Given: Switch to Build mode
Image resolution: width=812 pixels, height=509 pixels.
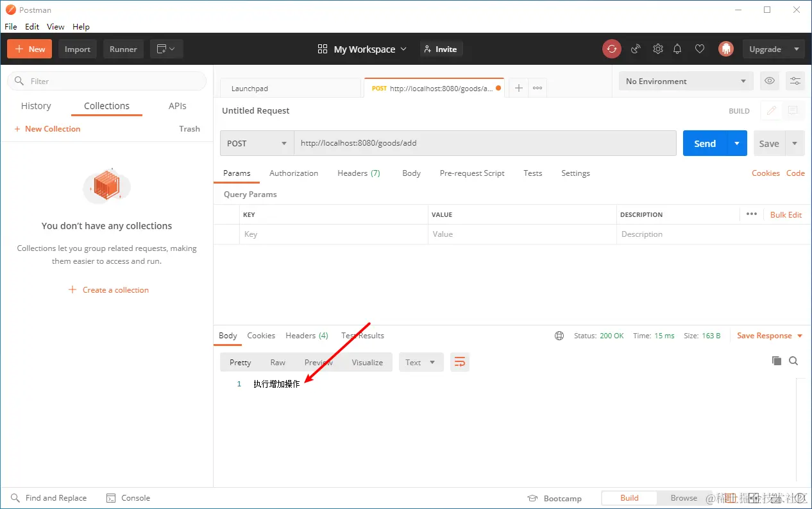Looking at the screenshot, I should pos(629,498).
